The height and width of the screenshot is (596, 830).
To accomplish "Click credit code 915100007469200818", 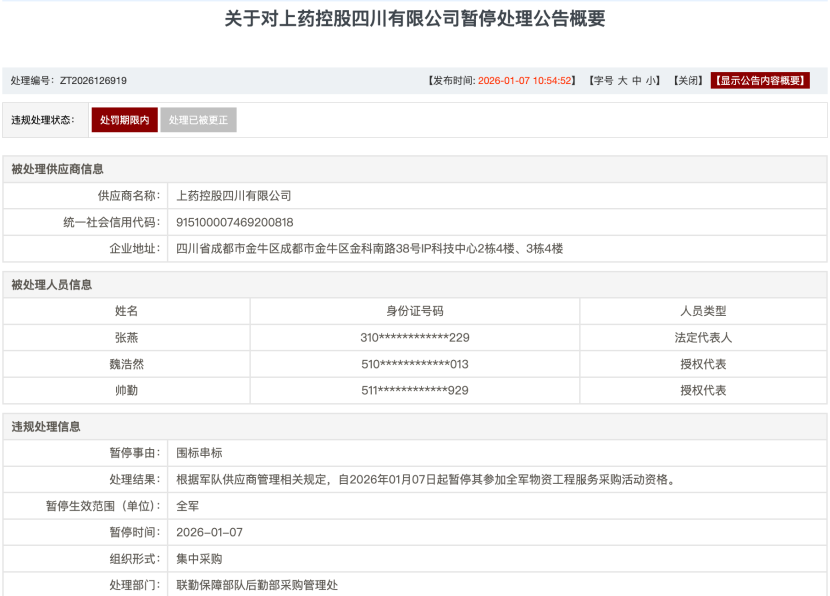I will point(234,222).
